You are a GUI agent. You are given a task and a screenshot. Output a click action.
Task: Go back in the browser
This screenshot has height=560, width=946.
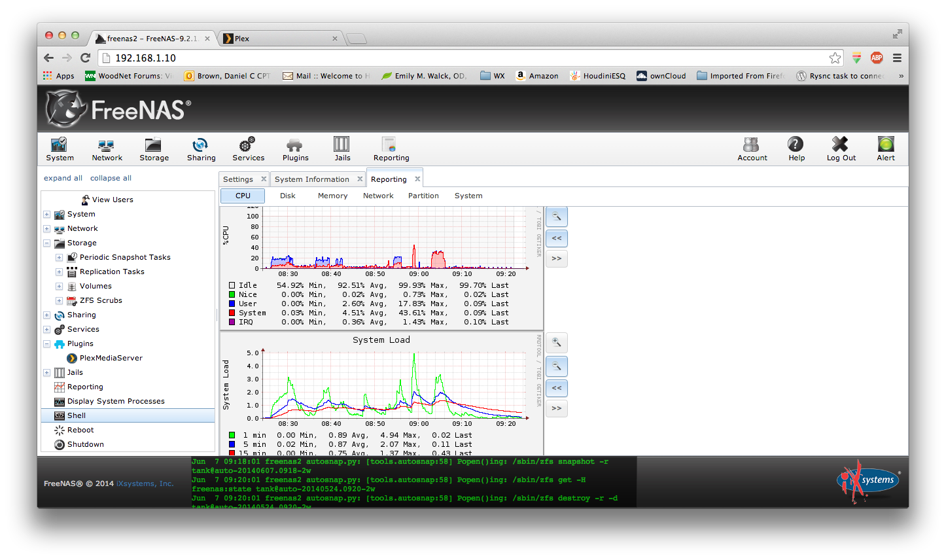pos(49,58)
